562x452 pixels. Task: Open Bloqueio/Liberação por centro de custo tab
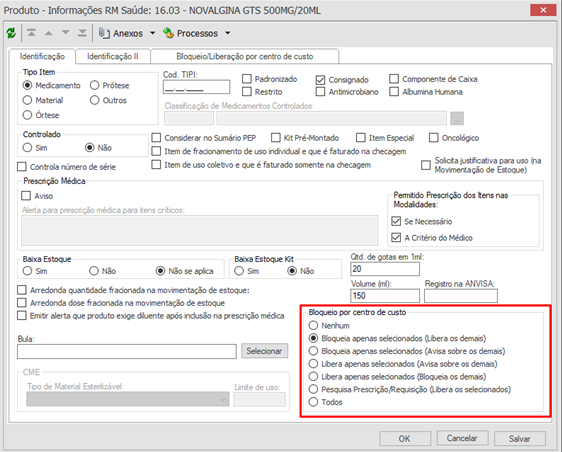244,56
